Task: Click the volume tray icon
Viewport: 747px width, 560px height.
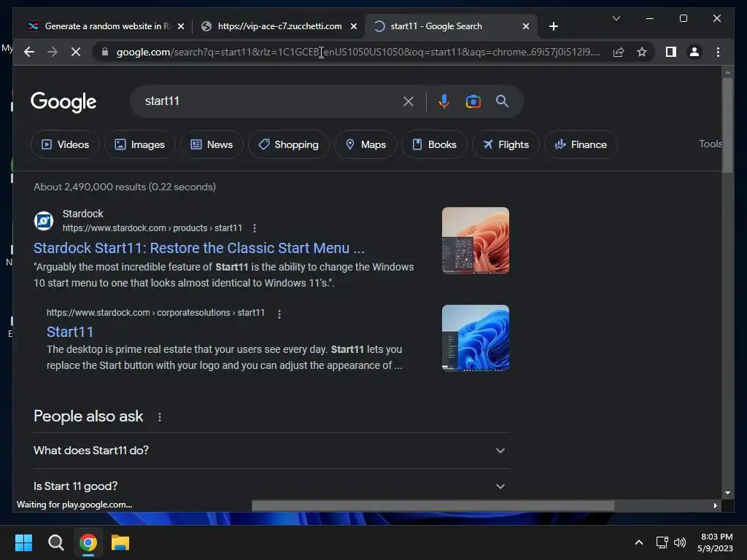Action: pyautogui.click(x=680, y=542)
